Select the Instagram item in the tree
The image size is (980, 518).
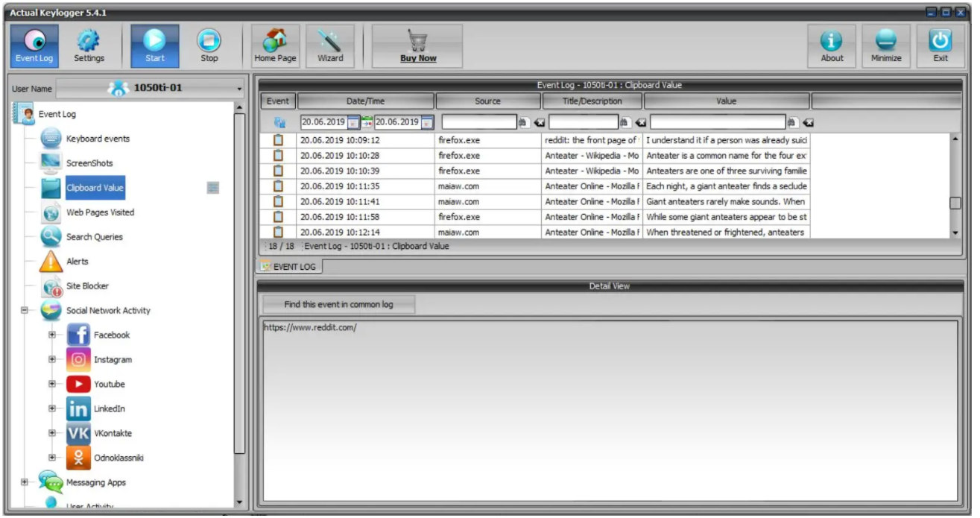(113, 360)
